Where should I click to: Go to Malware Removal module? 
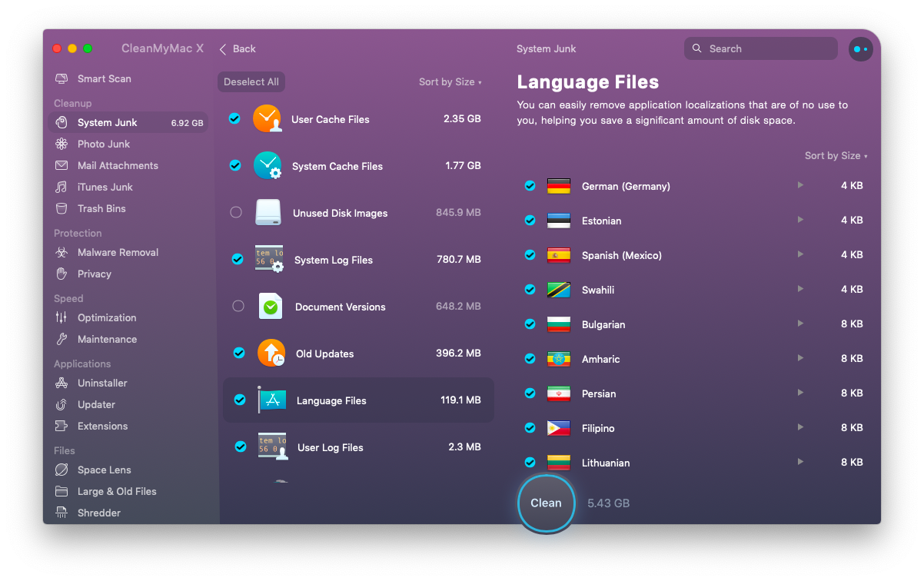pos(128,253)
